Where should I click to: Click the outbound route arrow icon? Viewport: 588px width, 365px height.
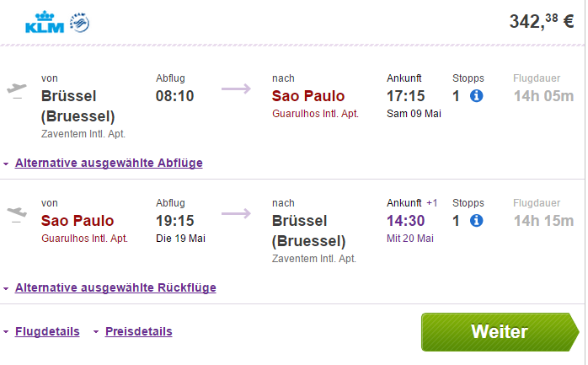click(236, 89)
